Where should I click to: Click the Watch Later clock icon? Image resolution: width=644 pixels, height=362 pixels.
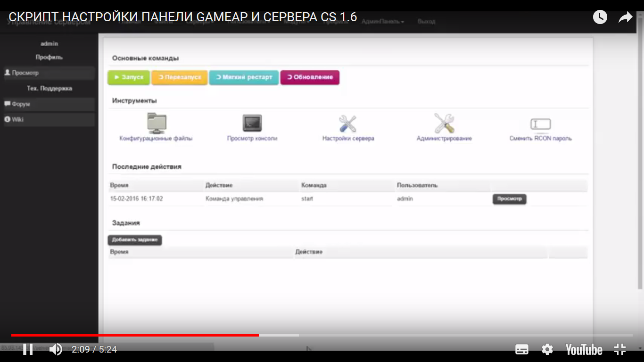point(600,17)
